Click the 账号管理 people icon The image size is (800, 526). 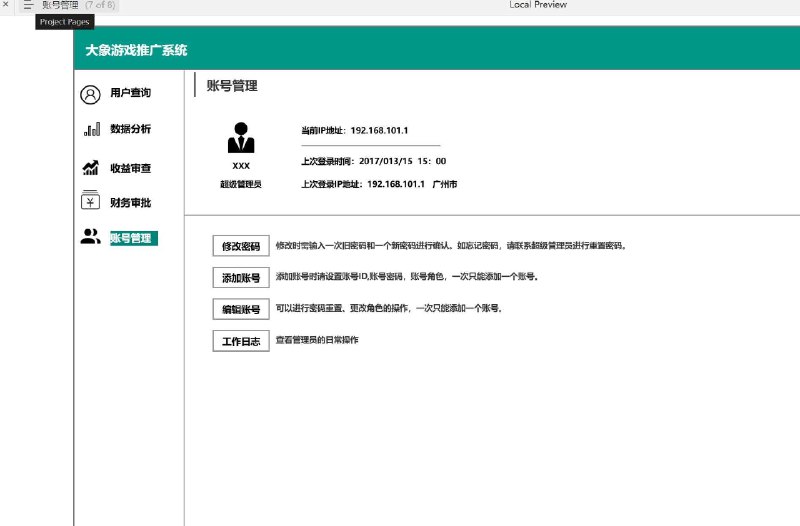click(90, 236)
